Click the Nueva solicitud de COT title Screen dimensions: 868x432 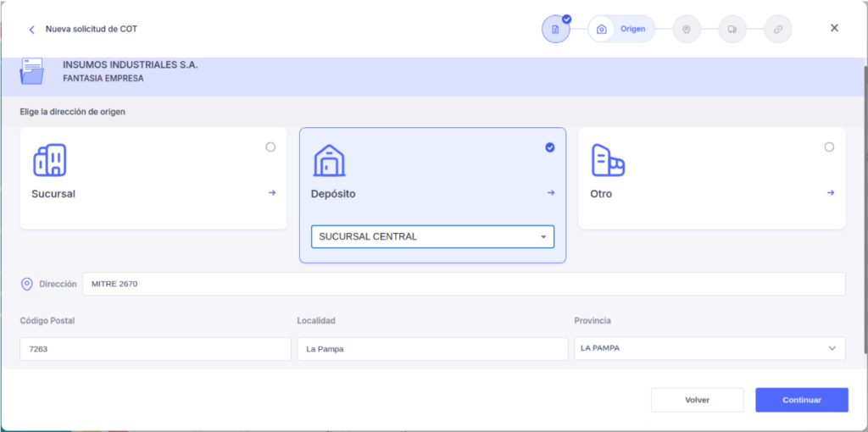pyautogui.click(x=92, y=29)
